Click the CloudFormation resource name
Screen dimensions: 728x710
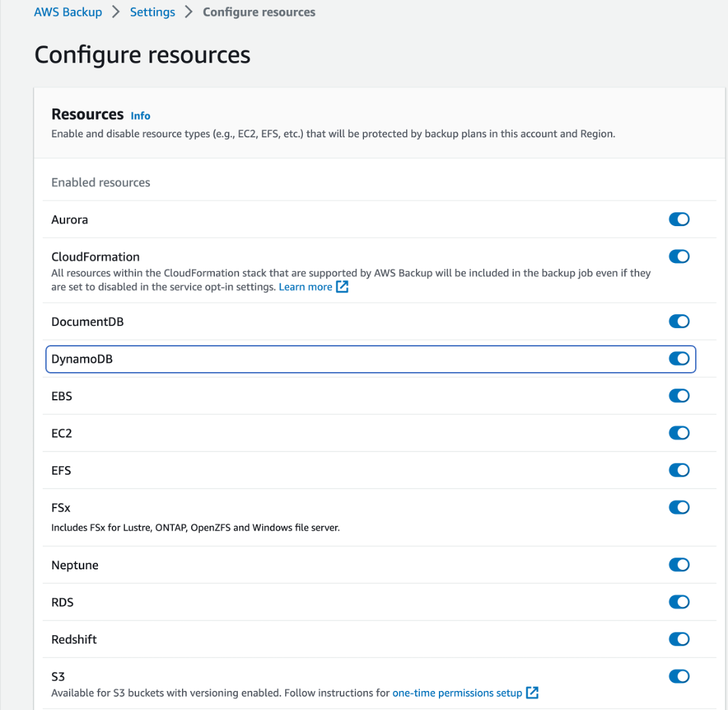click(x=95, y=257)
